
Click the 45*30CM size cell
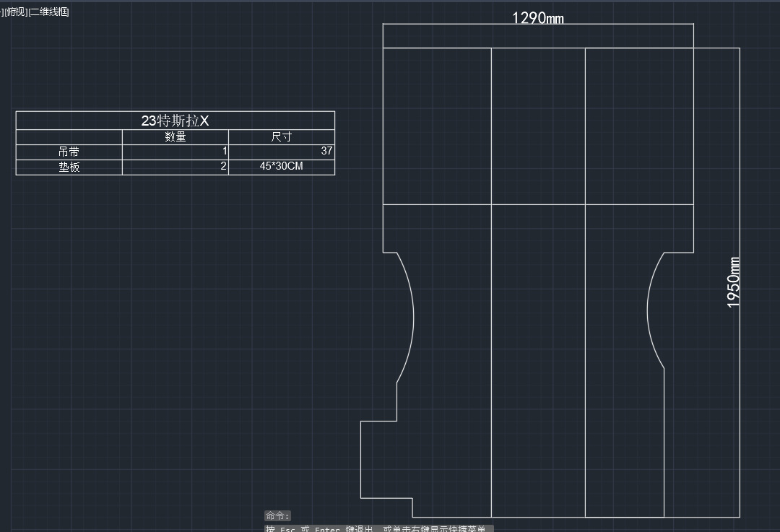[x=281, y=167]
